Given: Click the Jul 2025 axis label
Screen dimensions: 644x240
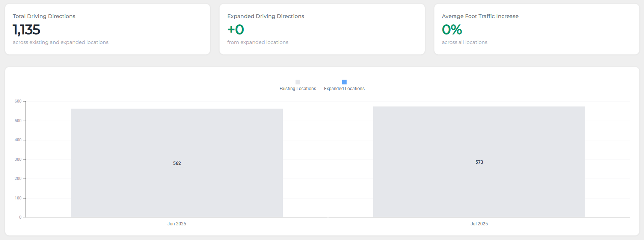Looking at the screenshot, I should click(479, 224).
